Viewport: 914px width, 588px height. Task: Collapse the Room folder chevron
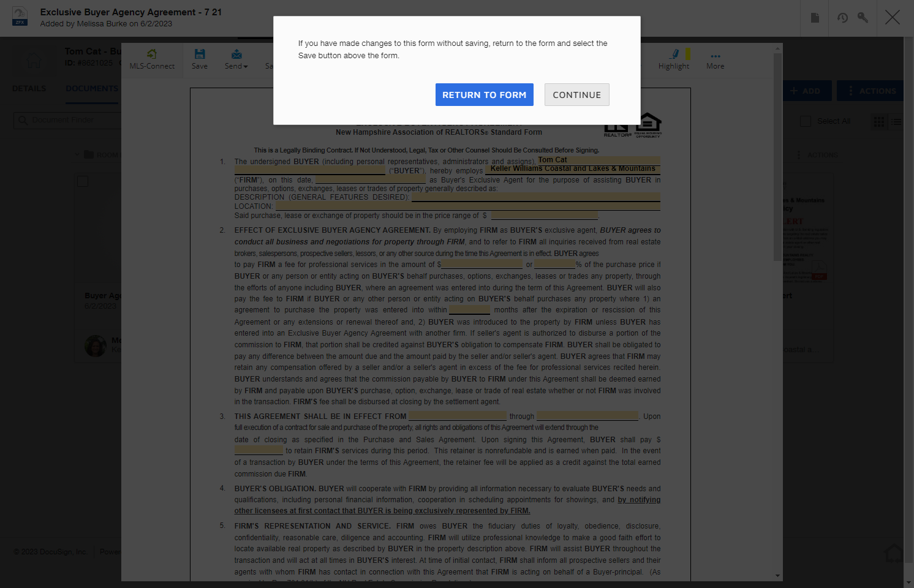click(77, 155)
